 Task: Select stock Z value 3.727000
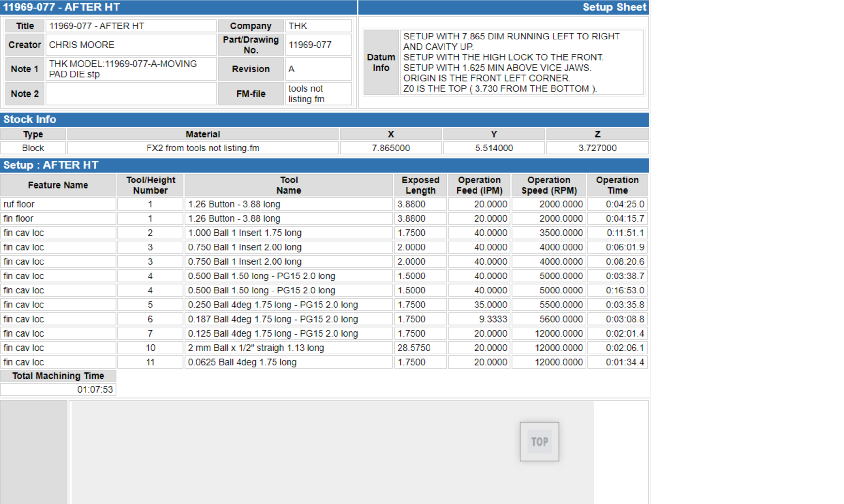(x=597, y=148)
